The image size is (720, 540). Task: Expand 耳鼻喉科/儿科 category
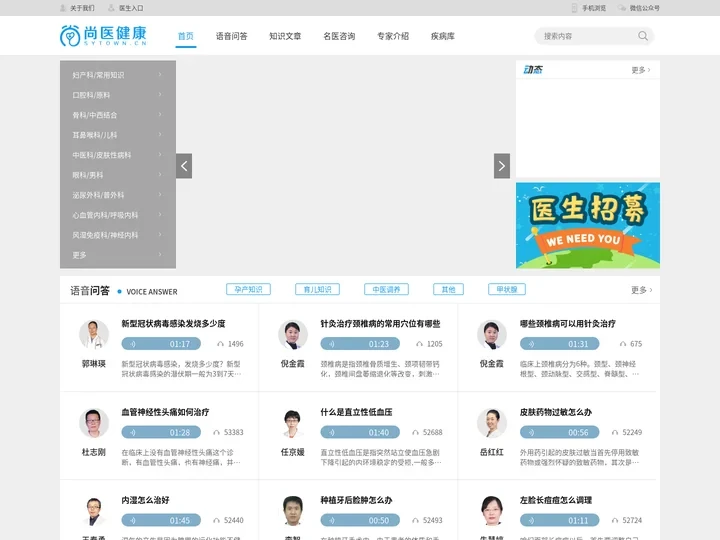coord(118,135)
